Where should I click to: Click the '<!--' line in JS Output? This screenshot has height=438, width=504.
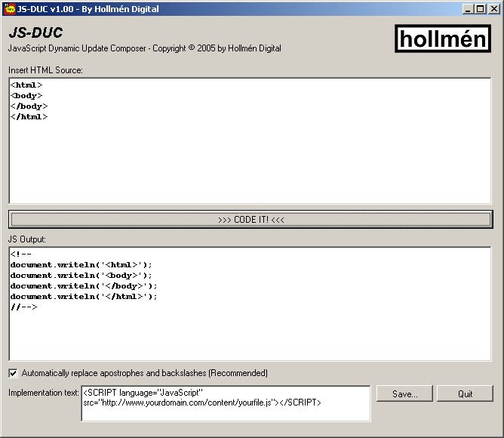(x=21, y=254)
